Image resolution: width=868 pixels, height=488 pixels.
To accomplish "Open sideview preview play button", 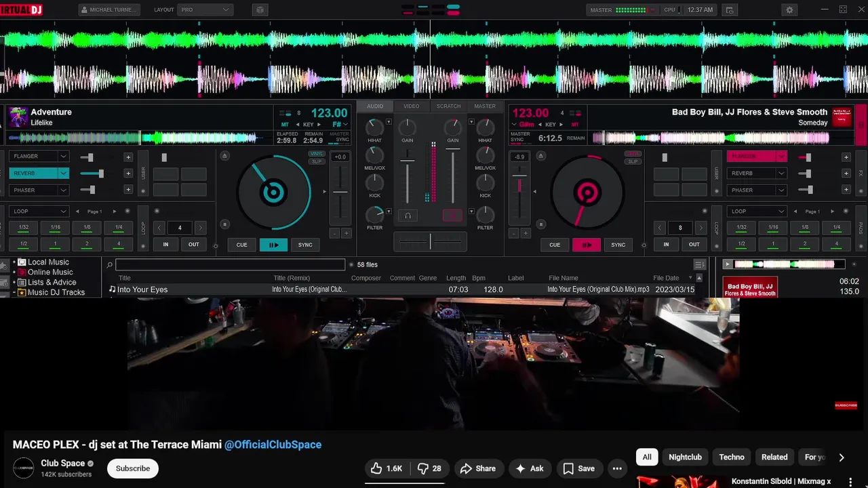I will tap(727, 264).
